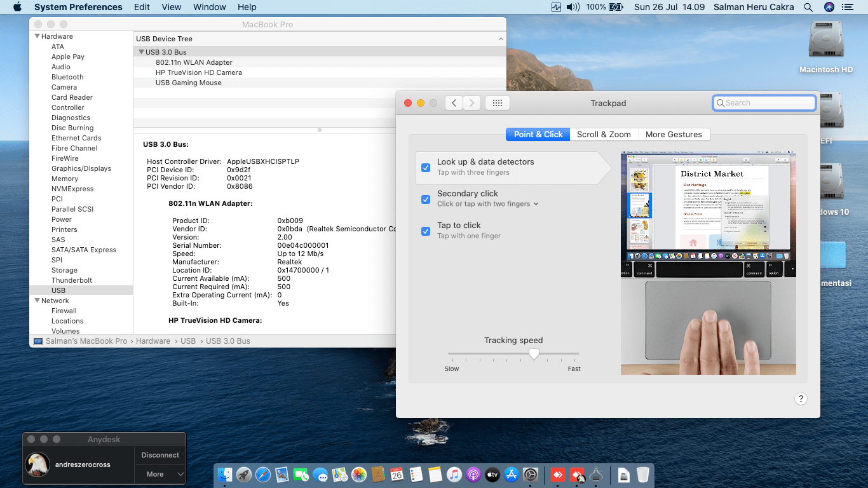Open Siri in the menu bar

[x=829, y=7]
